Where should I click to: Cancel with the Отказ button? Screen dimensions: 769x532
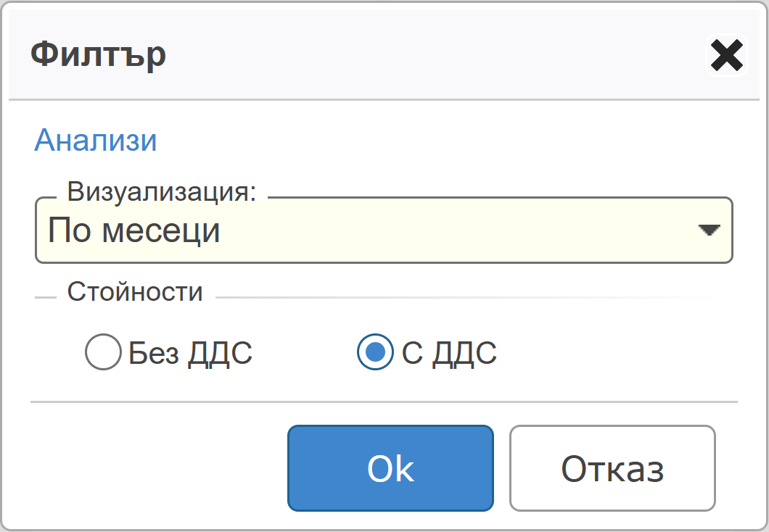click(612, 468)
